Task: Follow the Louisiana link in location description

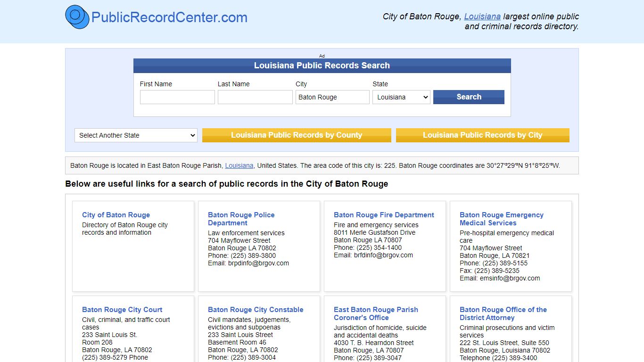Action: click(239, 165)
